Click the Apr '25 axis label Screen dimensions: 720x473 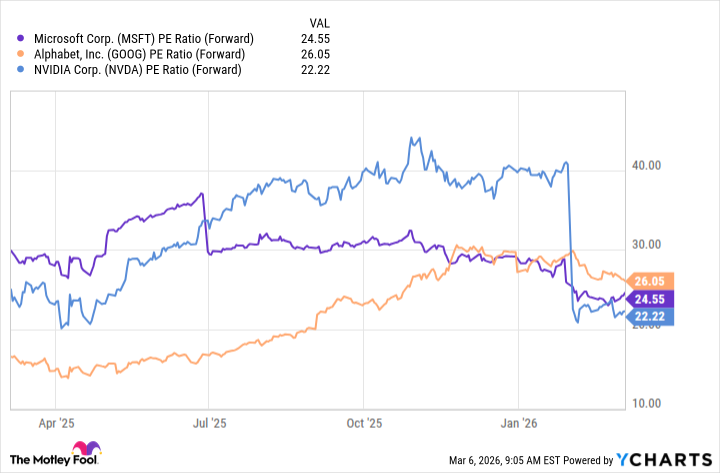coord(60,425)
